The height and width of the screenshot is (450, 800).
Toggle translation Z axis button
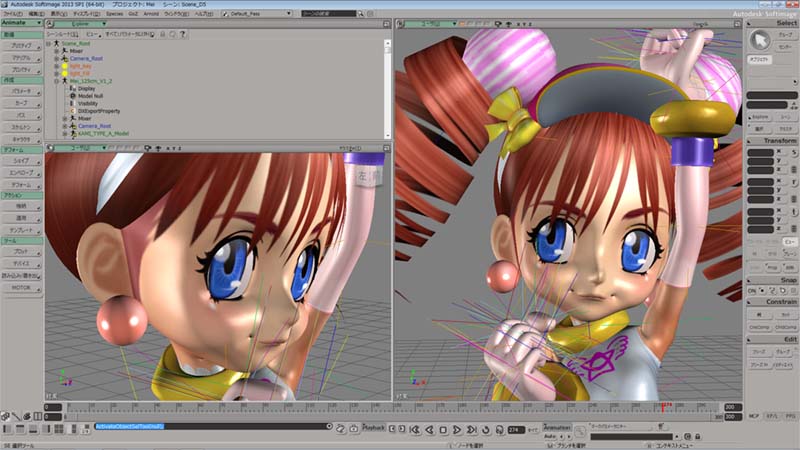[779, 228]
